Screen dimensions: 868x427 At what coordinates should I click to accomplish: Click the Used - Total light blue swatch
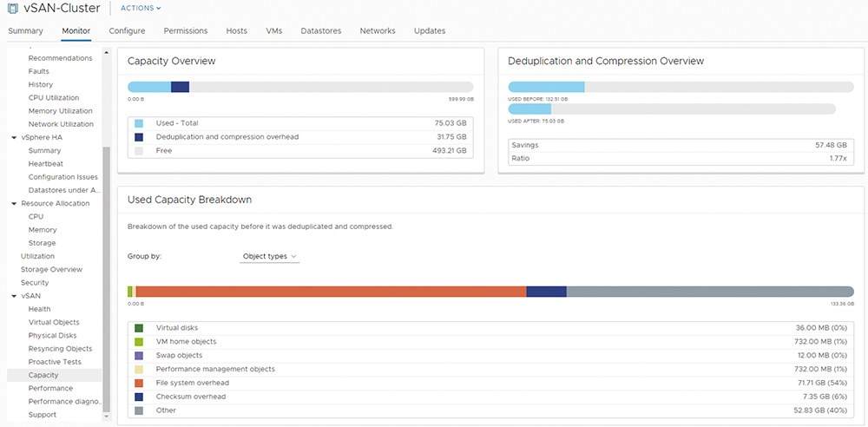(139, 123)
